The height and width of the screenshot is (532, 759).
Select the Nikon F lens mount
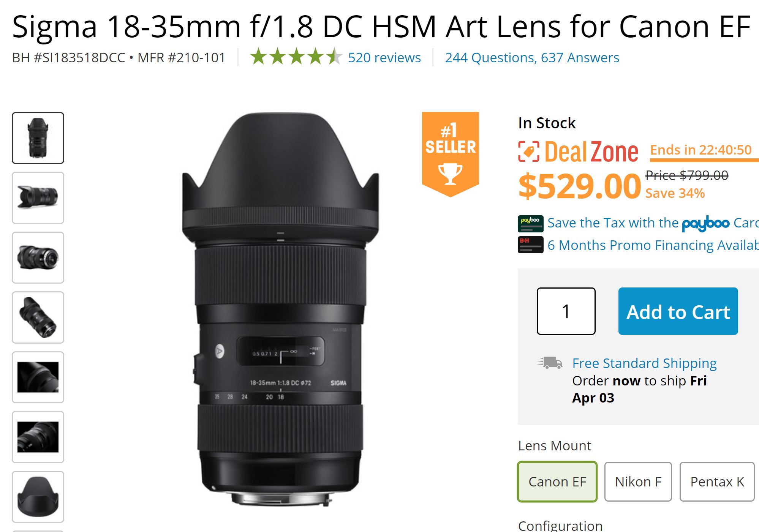638,481
